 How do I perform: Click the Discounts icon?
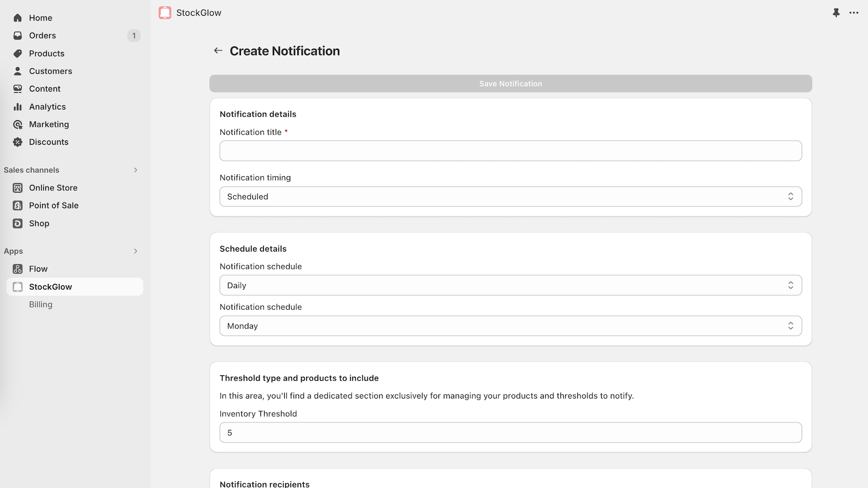point(18,142)
